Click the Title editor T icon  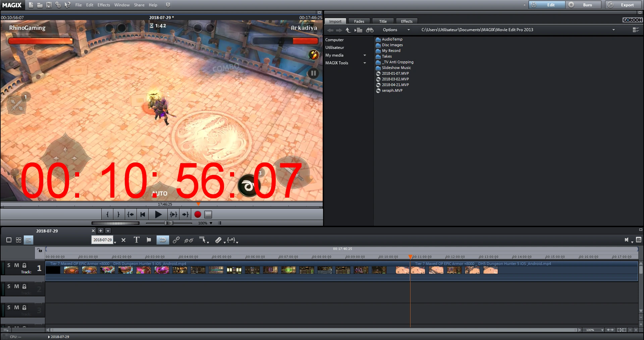pyautogui.click(x=137, y=240)
